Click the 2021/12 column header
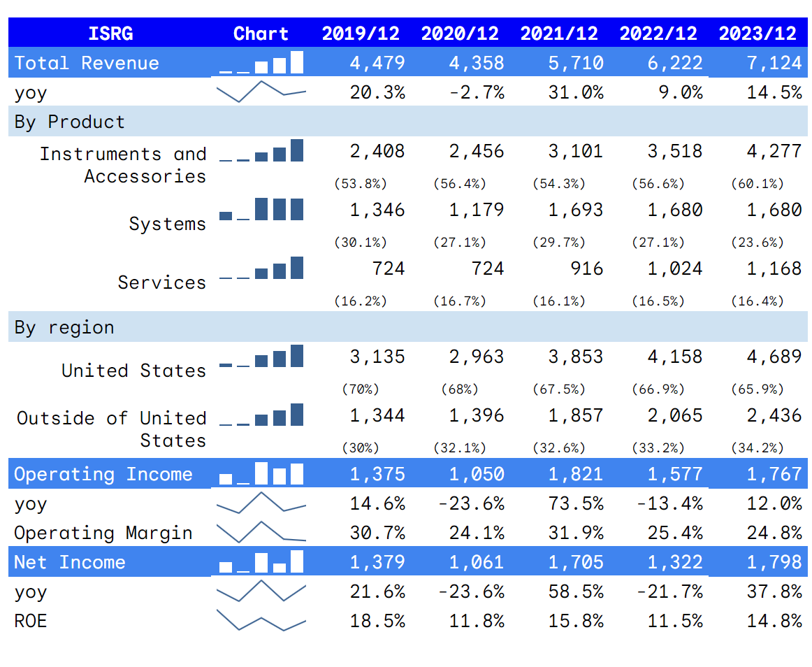 coord(559,33)
